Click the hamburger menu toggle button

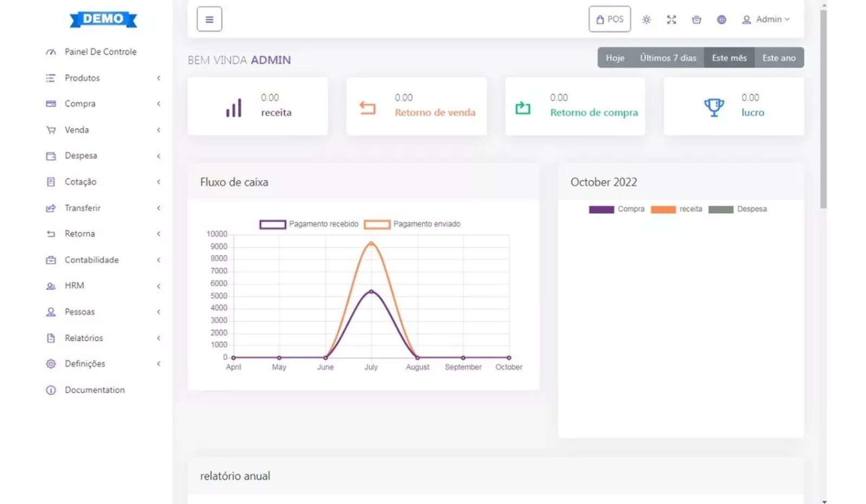point(209,19)
